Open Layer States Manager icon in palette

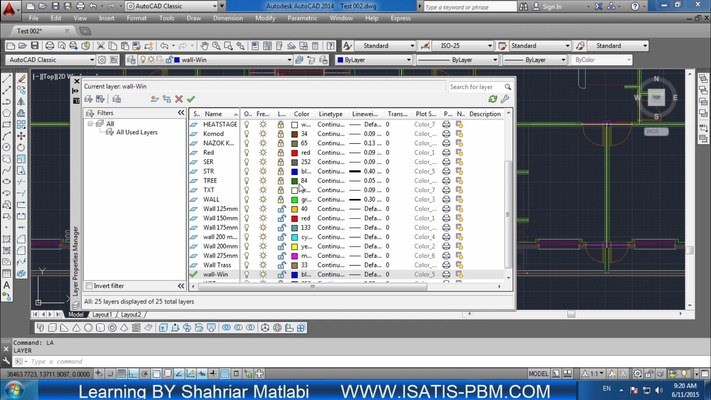tap(117, 99)
